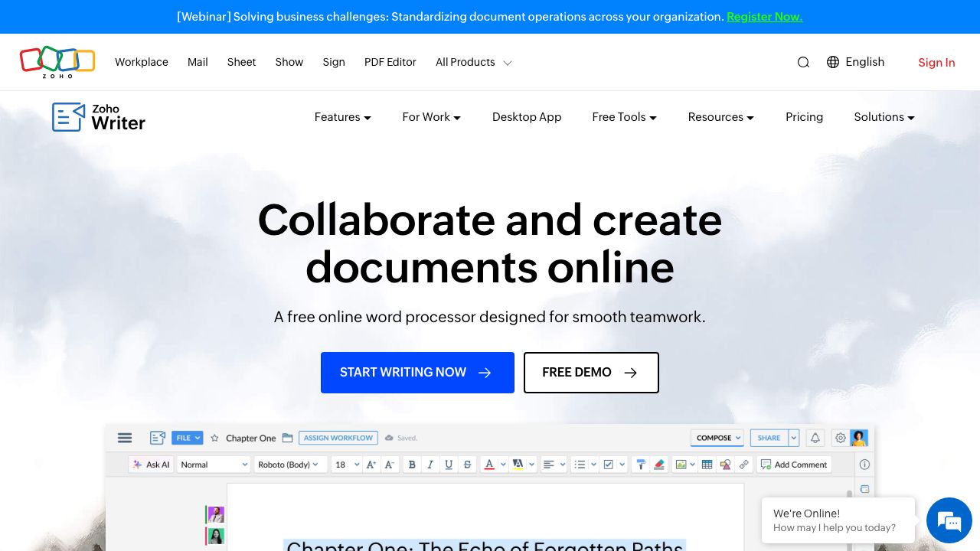This screenshot has width=980, height=551.
Task: Expand the All Products menu
Action: tap(474, 62)
